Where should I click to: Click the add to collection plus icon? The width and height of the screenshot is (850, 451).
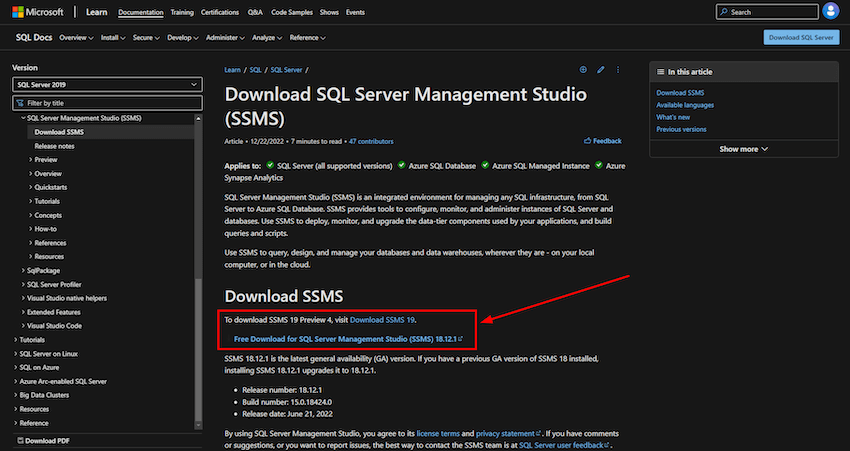583,69
